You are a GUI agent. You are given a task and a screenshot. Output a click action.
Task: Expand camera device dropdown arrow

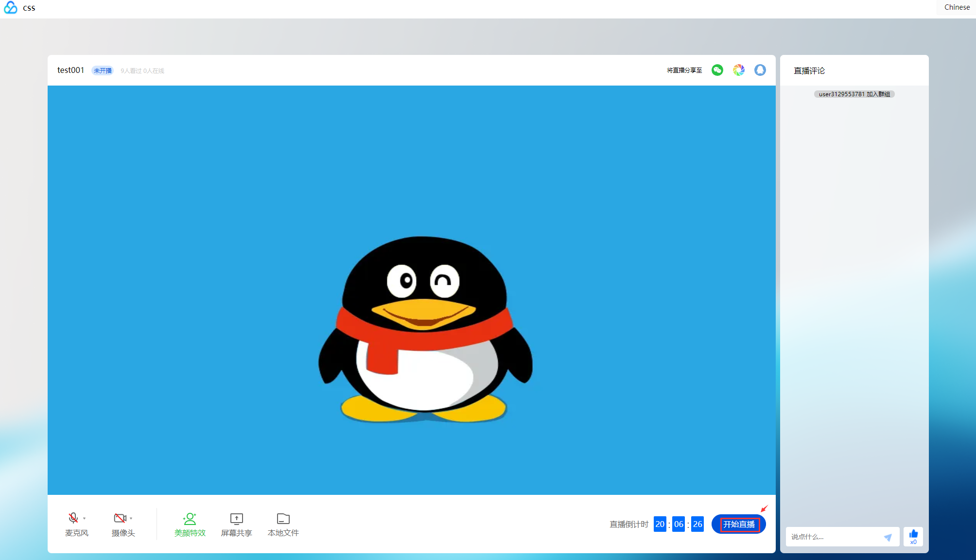tap(131, 519)
